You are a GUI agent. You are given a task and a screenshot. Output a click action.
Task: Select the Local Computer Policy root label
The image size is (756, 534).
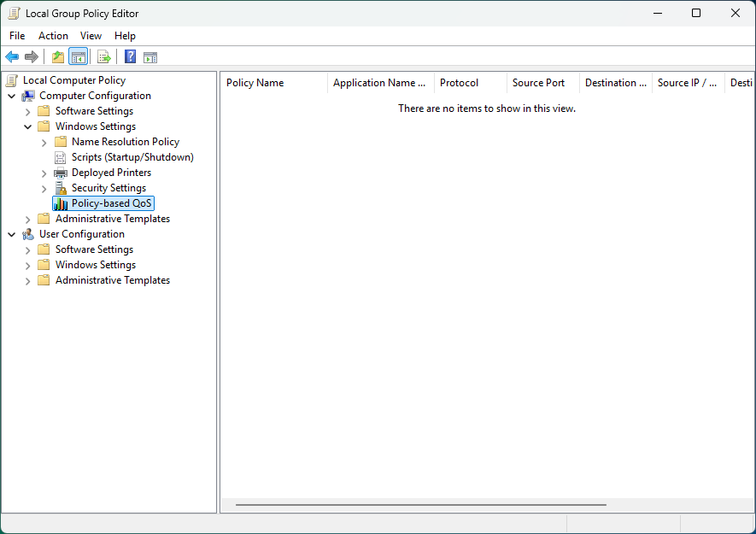pos(74,80)
